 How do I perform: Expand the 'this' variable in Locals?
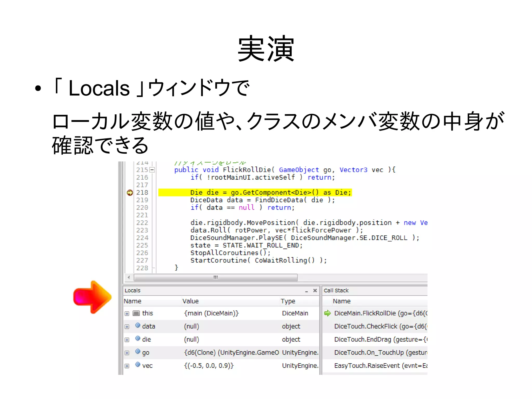click(127, 314)
